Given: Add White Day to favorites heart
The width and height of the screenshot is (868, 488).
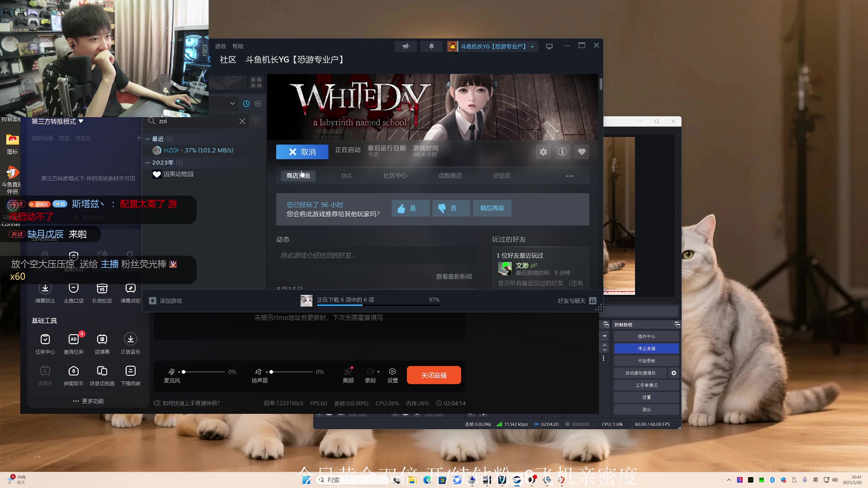Looking at the screenshot, I should click(581, 152).
